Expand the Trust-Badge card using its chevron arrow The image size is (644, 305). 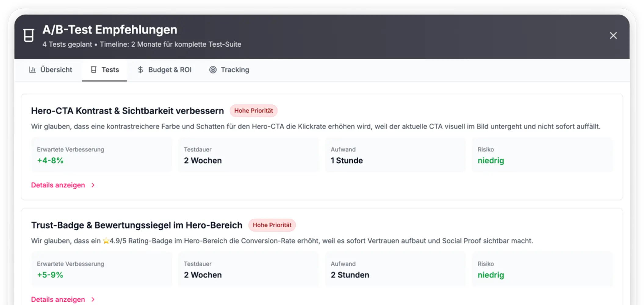point(93,300)
